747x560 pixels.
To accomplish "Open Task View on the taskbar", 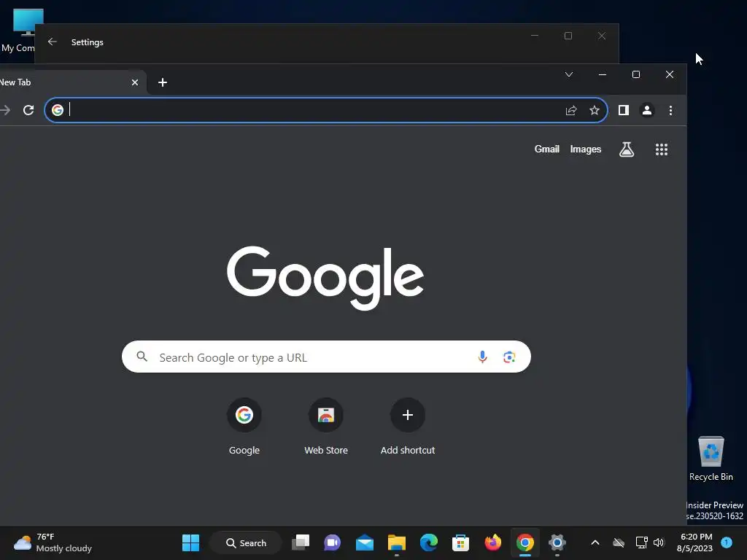I will tap(301, 542).
